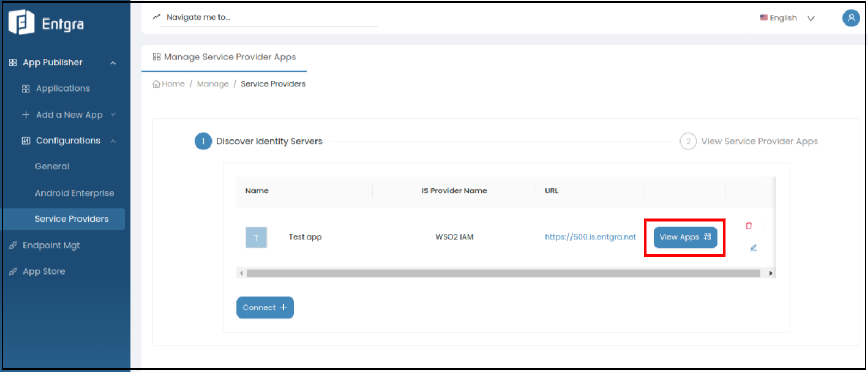
Task: Expand the Add a New App submenu chevron
Action: coord(113,114)
